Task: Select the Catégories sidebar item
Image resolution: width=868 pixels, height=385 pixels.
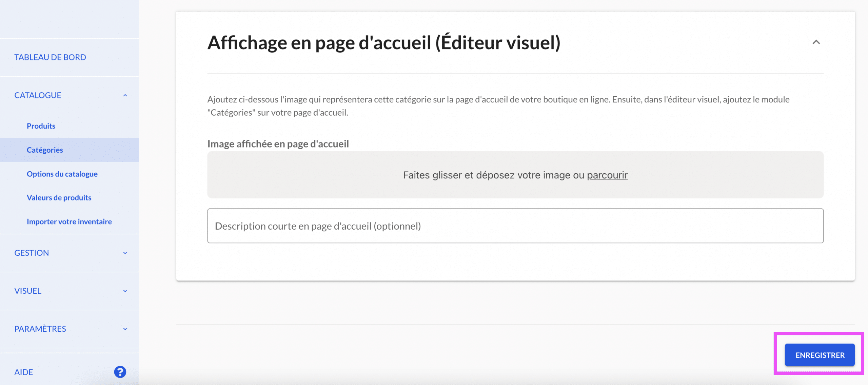Action: click(x=69, y=150)
